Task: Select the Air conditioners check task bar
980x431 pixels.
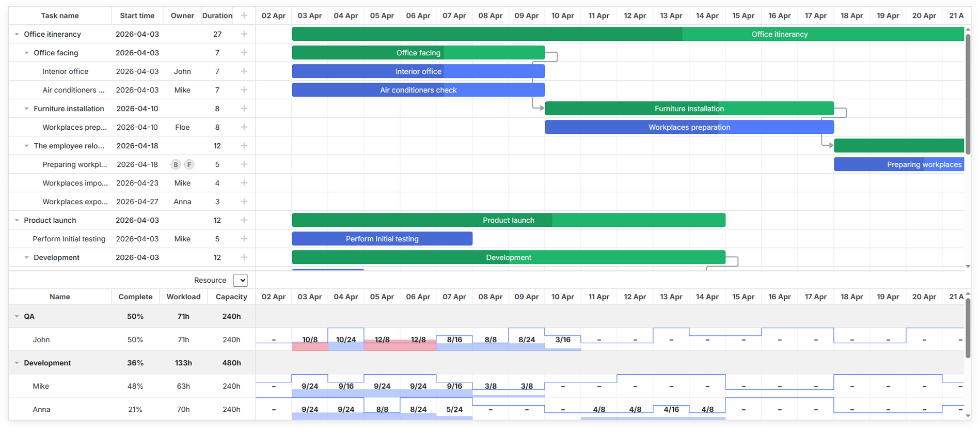Action: (418, 90)
